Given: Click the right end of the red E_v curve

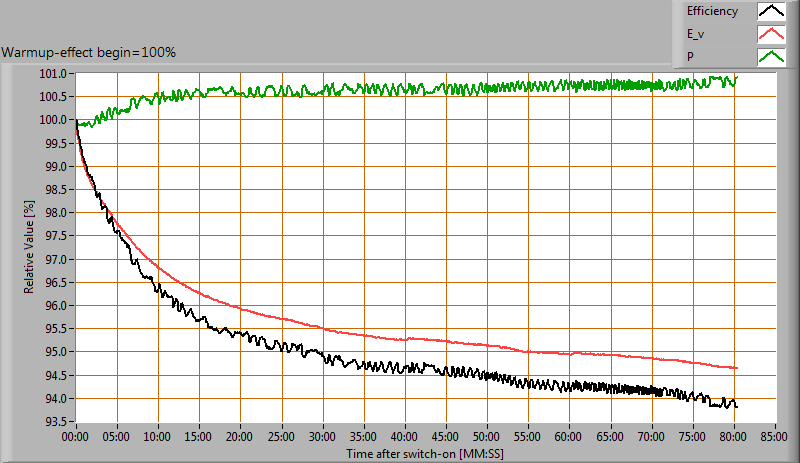Looking at the screenshot, I should click(x=736, y=368).
